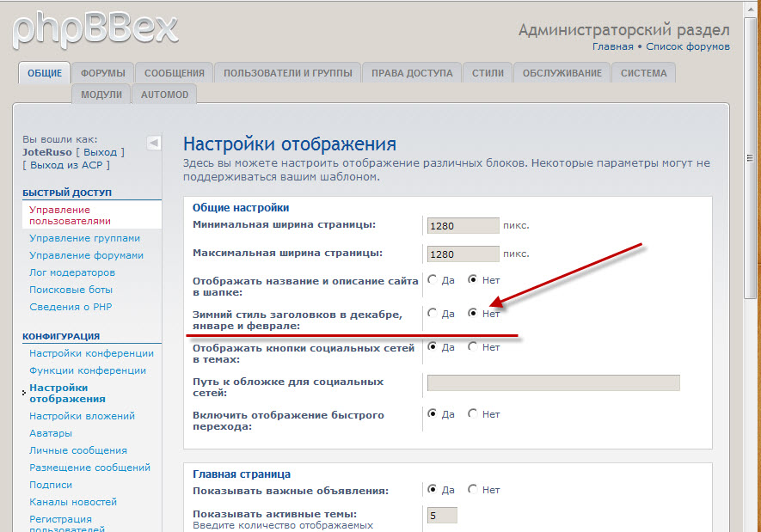
Task: Click the Выход logout link
Action: coord(100,152)
